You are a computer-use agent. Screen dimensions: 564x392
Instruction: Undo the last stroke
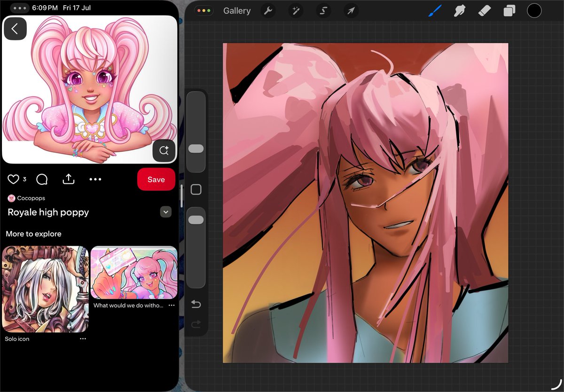coord(196,305)
